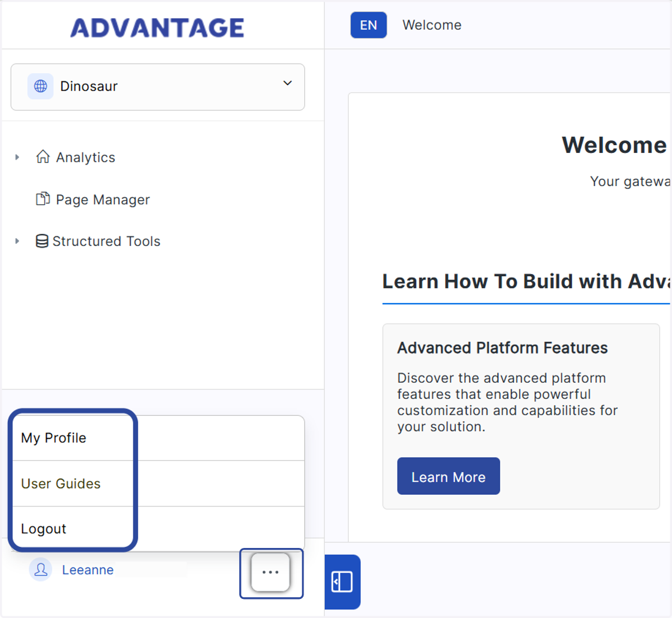
Task: Click the Learn How To Build heading
Action: point(526,281)
